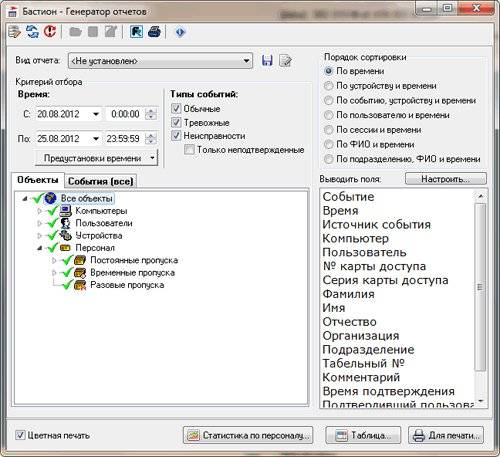This screenshot has width=500, height=457.
Task: Select the Источник события field entry
Action: coord(377,224)
